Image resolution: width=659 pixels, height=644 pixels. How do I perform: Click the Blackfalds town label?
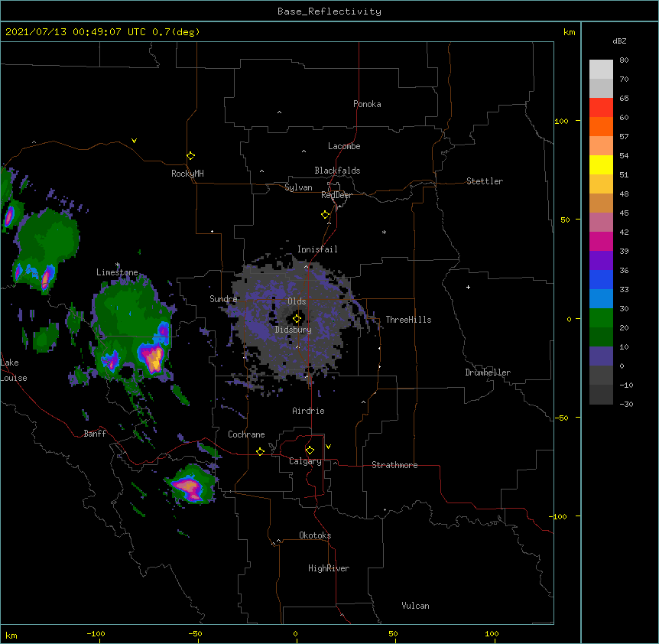(x=337, y=171)
